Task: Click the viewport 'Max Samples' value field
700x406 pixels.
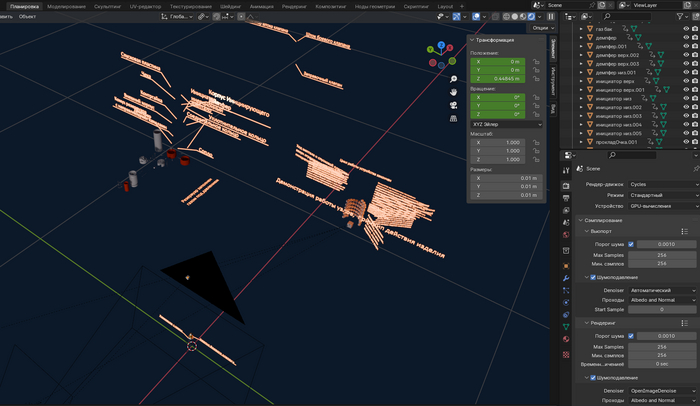Action: (661, 254)
